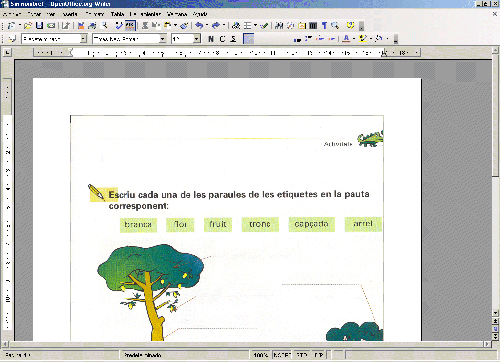The width and height of the screenshot is (500, 362).
Task: Select the Format Paintbrush icon
Action: 184,25
